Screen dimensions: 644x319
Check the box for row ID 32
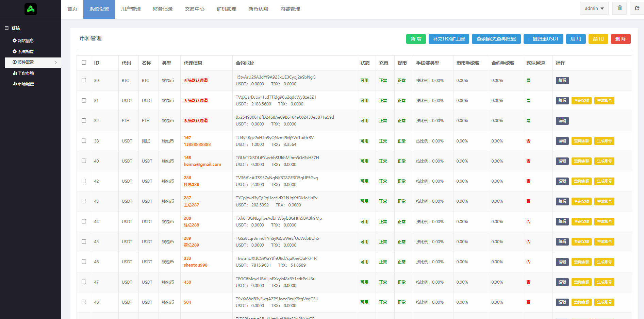point(84,120)
